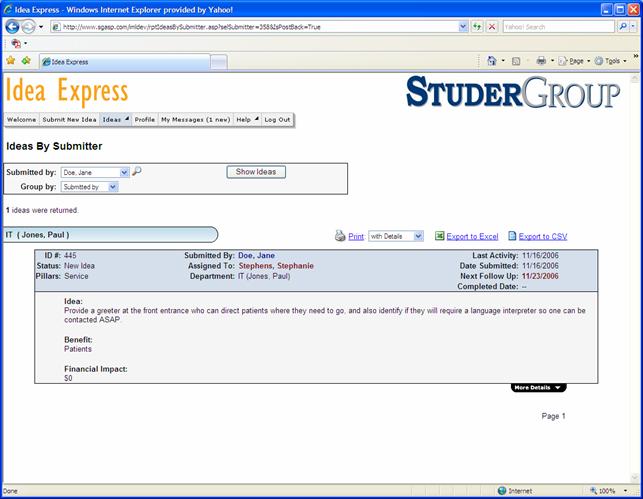Click the search magnifier icon
Image resolution: width=643 pixels, height=499 pixels.
[x=622, y=27]
